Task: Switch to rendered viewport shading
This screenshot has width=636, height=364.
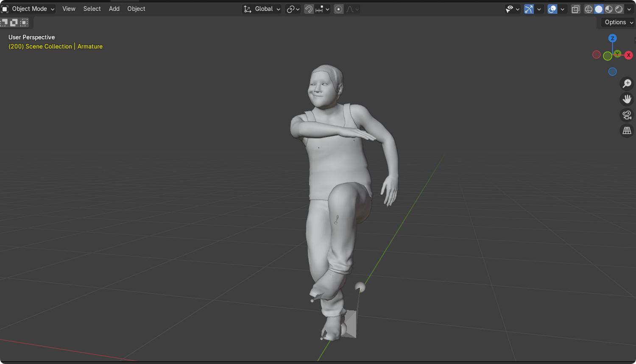Action: pos(619,9)
